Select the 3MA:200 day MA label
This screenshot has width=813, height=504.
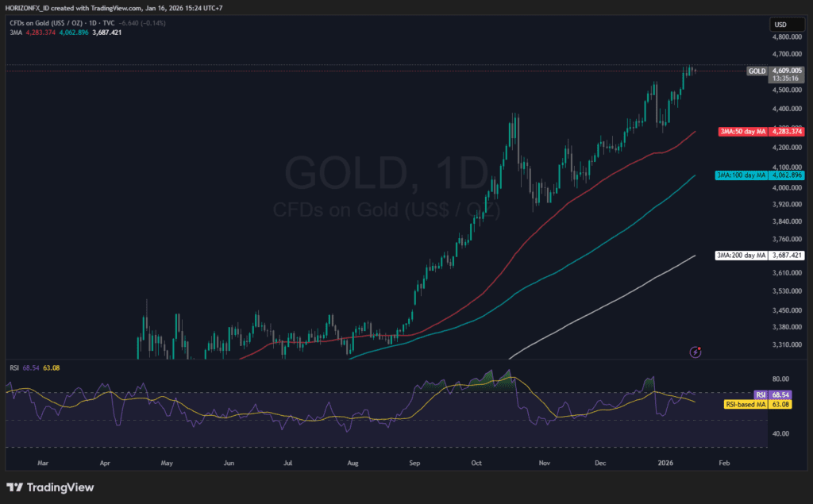pyautogui.click(x=740, y=256)
